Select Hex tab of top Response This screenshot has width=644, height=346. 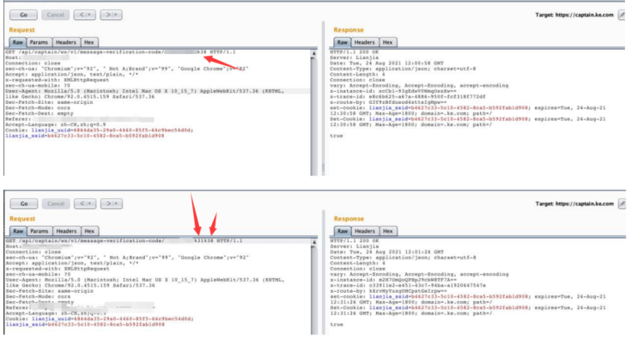388,42
